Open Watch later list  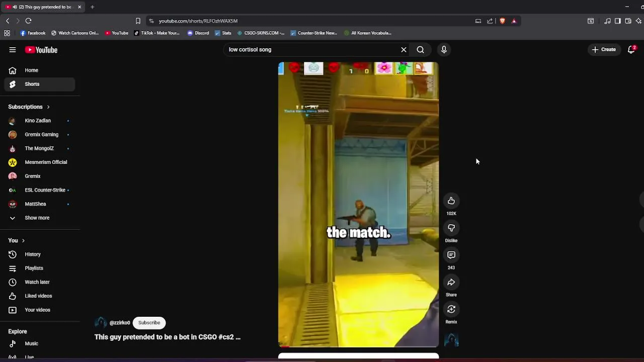click(x=40, y=282)
